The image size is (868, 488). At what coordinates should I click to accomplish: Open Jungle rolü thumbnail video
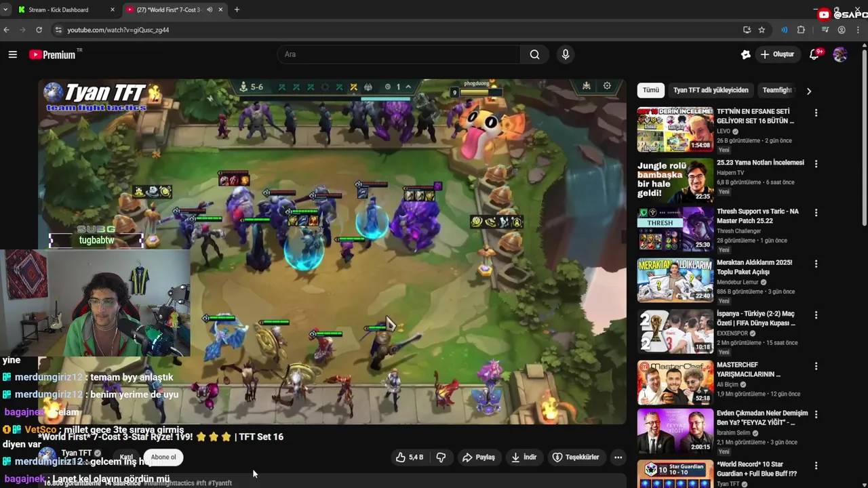point(675,180)
